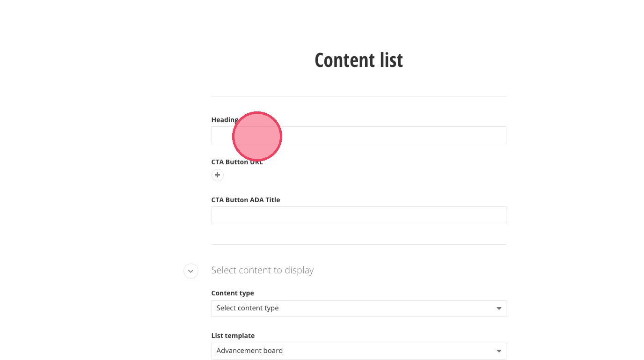Click the divider line below Content list title
644x360 pixels.
[x=359, y=96]
